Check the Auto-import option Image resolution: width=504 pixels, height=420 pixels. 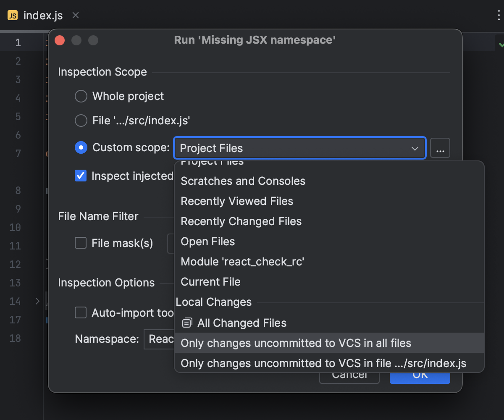point(80,312)
